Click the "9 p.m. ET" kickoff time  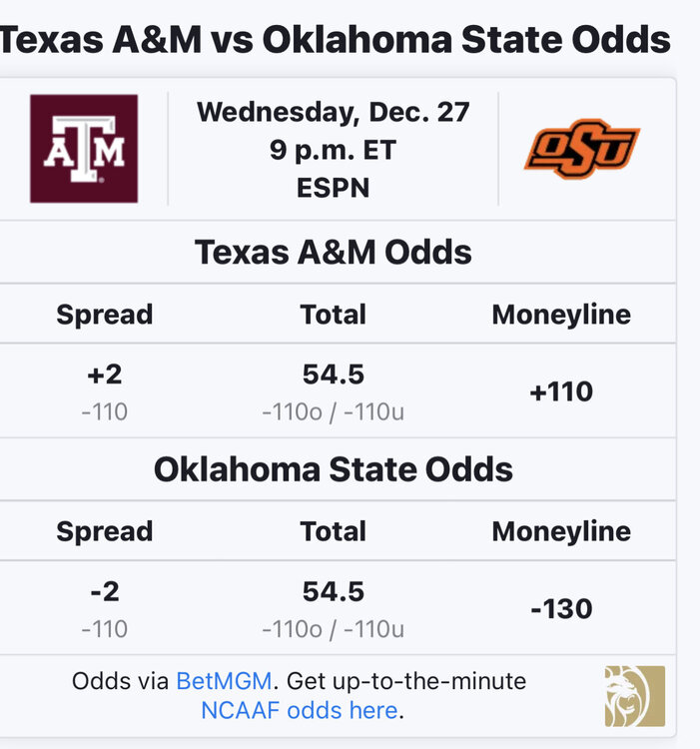click(334, 150)
